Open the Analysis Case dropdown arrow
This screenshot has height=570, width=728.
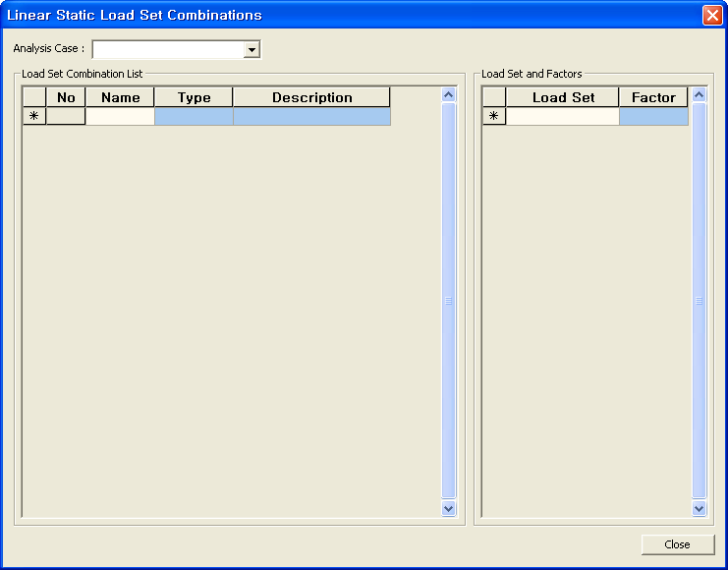pyautogui.click(x=252, y=49)
